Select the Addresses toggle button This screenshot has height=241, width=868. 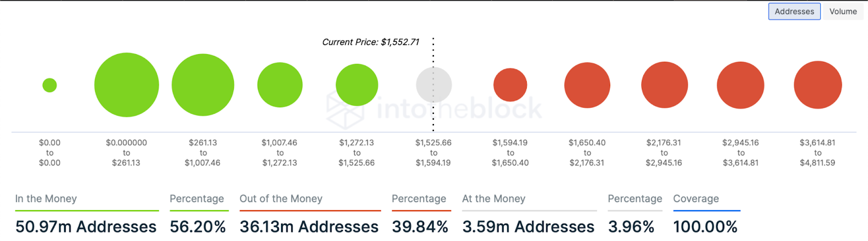coord(794,11)
